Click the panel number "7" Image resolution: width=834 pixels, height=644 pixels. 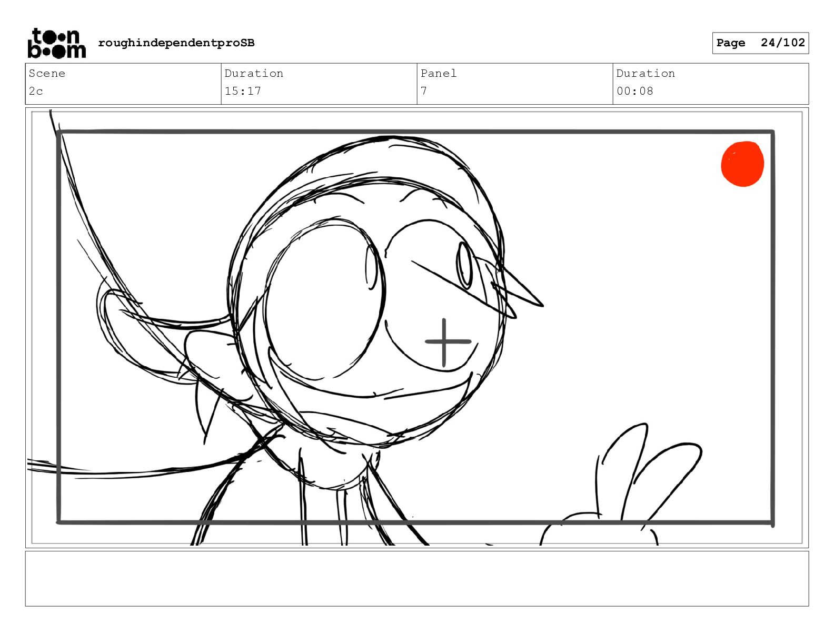click(x=424, y=91)
